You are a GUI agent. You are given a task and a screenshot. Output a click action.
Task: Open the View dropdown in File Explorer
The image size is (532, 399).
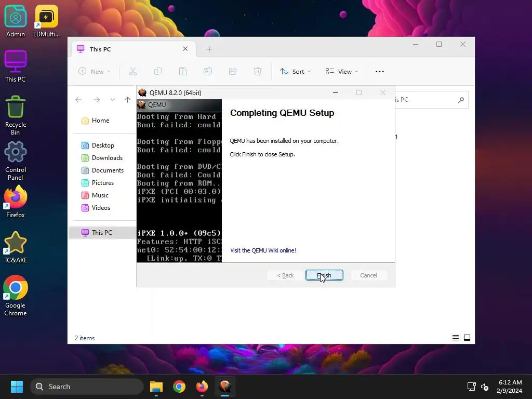point(341,72)
